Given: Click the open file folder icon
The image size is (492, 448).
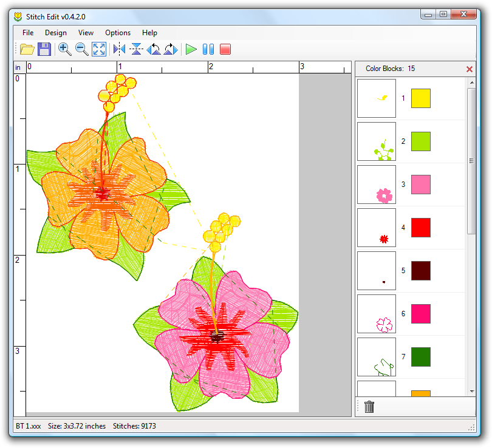Looking at the screenshot, I should pyautogui.click(x=27, y=49).
